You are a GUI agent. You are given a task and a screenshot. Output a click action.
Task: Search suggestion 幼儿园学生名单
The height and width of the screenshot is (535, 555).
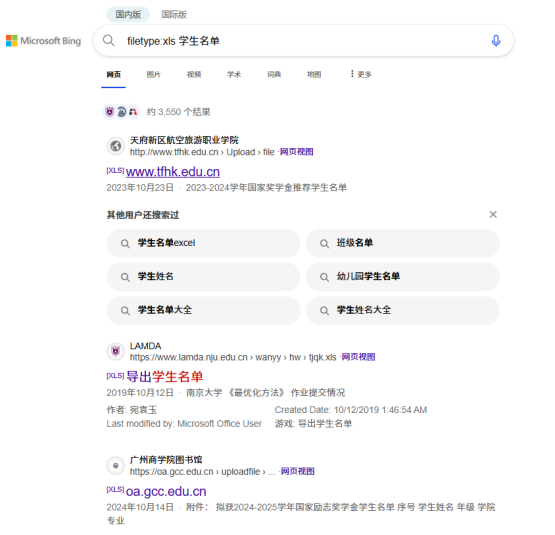[x=403, y=277]
